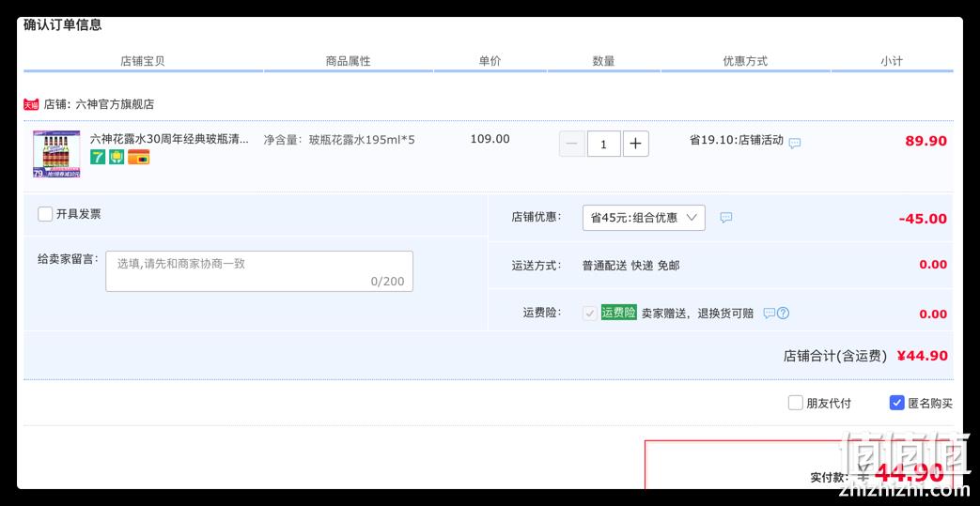Open the product thumbnail of 六神花露水
Viewport: 980px width, 506px height.
click(x=57, y=154)
